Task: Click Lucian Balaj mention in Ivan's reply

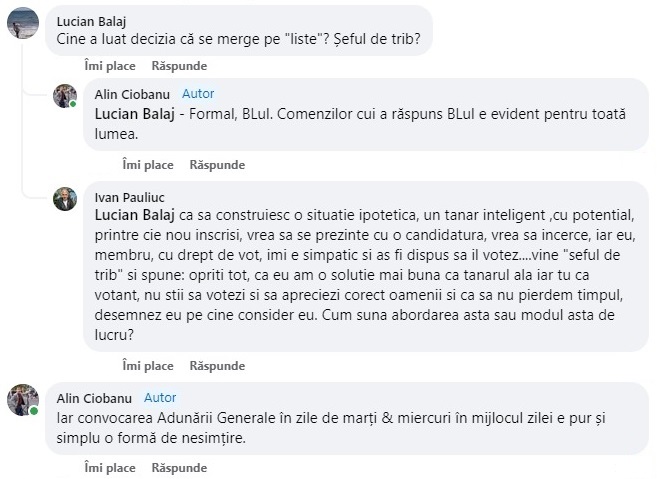Action: tap(135, 215)
